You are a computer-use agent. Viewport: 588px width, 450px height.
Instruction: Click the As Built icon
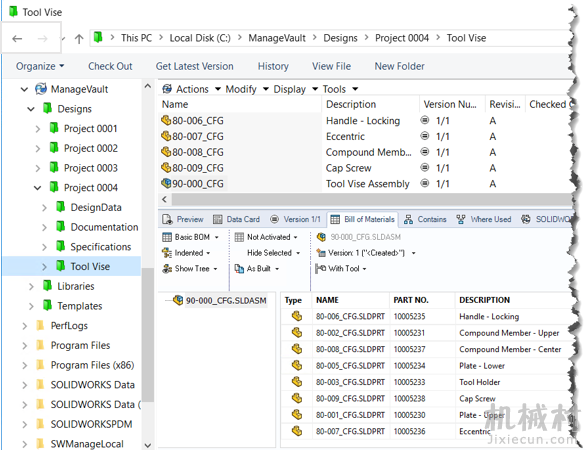point(239,268)
